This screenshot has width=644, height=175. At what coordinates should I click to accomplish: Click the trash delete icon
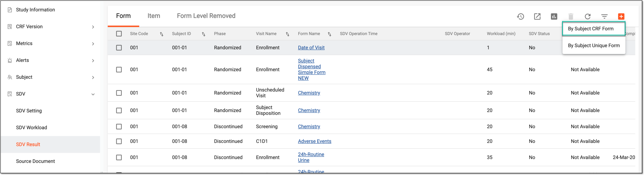[x=571, y=17]
